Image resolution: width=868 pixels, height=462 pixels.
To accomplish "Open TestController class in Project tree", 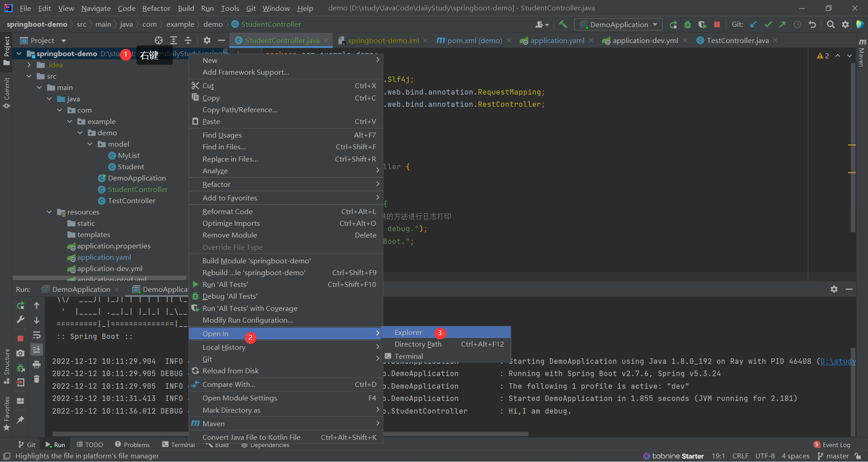I will tap(132, 200).
